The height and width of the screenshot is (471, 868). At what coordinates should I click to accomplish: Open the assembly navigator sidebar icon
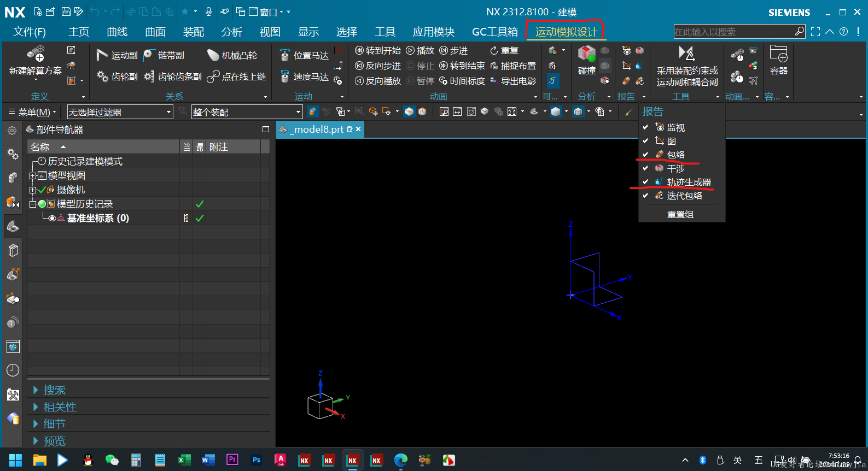(13, 202)
